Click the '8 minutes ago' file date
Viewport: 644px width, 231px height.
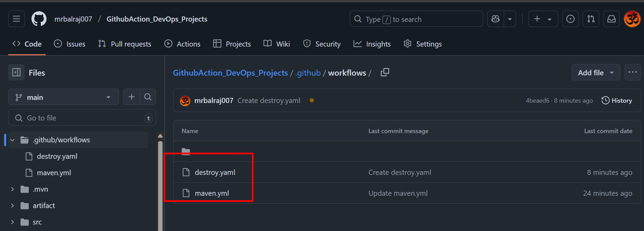click(609, 172)
